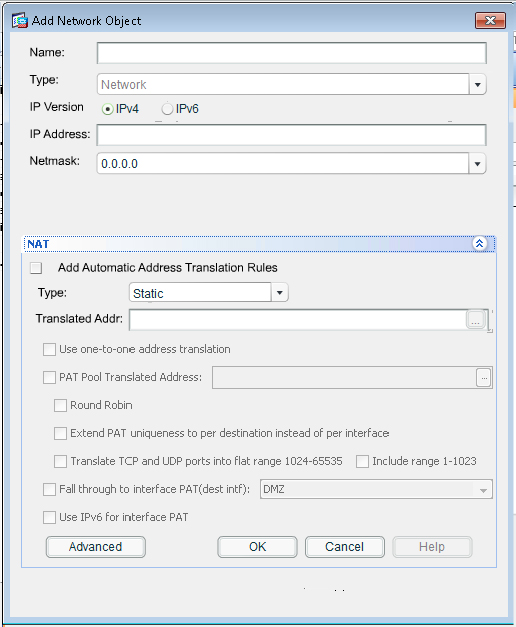Click the Cancel button

coord(345,547)
